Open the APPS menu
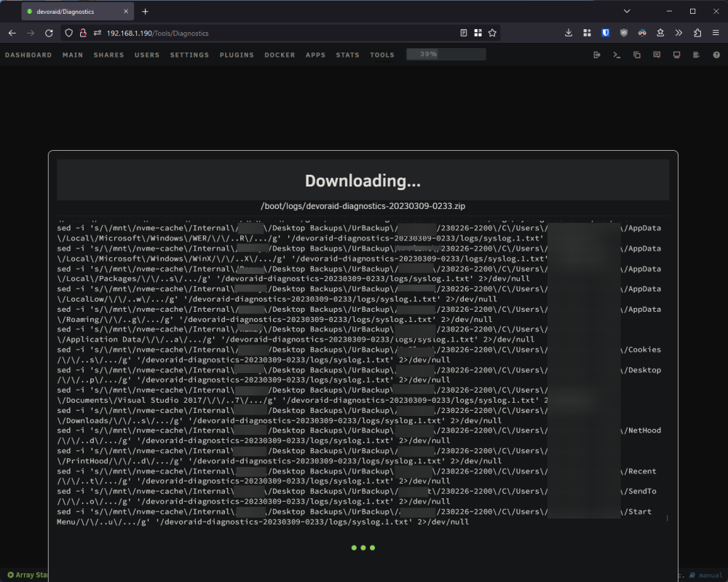Viewport: 728px width, 582px height. tap(315, 55)
